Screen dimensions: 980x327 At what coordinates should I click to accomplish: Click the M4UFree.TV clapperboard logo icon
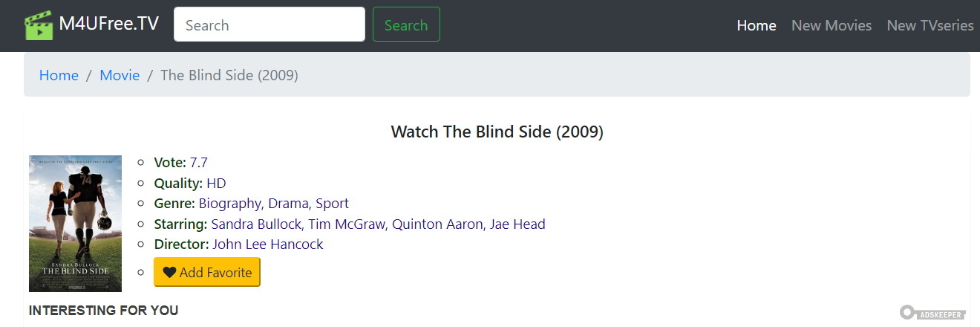(x=39, y=25)
